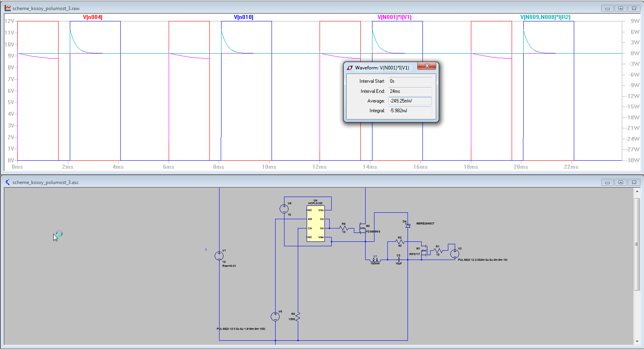Viewport: 644px width, 350px height.
Task: Close the Waveform measurement dialog
Action: coord(427,66)
